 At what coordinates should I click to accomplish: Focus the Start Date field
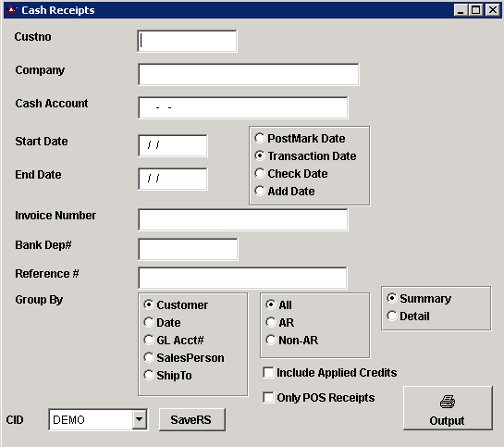coord(173,145)
